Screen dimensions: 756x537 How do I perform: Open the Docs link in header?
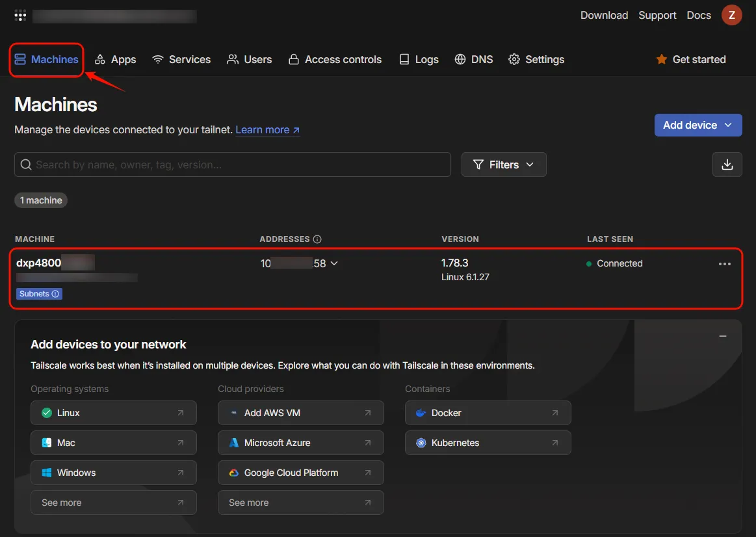pyautogui.click(x=698, y=15)
